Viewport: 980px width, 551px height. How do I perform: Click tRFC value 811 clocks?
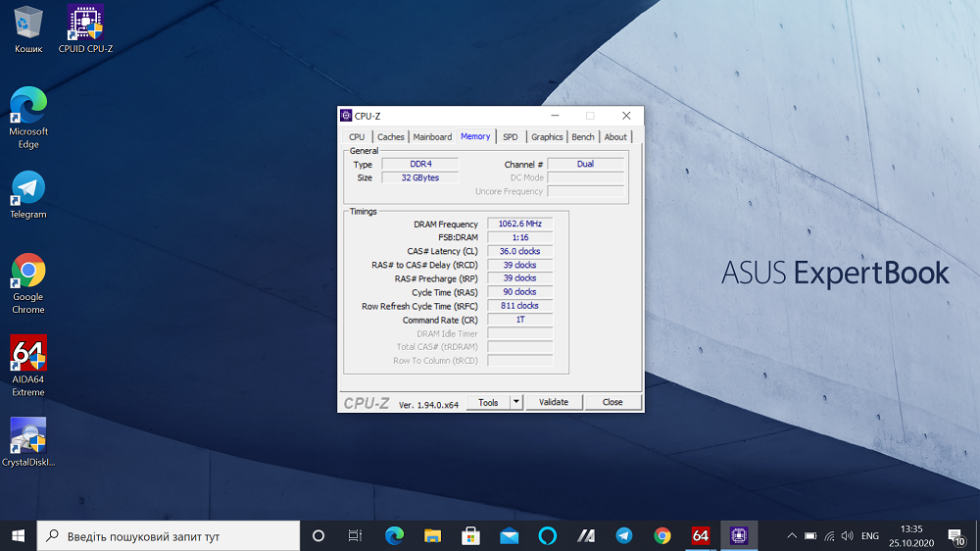[520, 306]
